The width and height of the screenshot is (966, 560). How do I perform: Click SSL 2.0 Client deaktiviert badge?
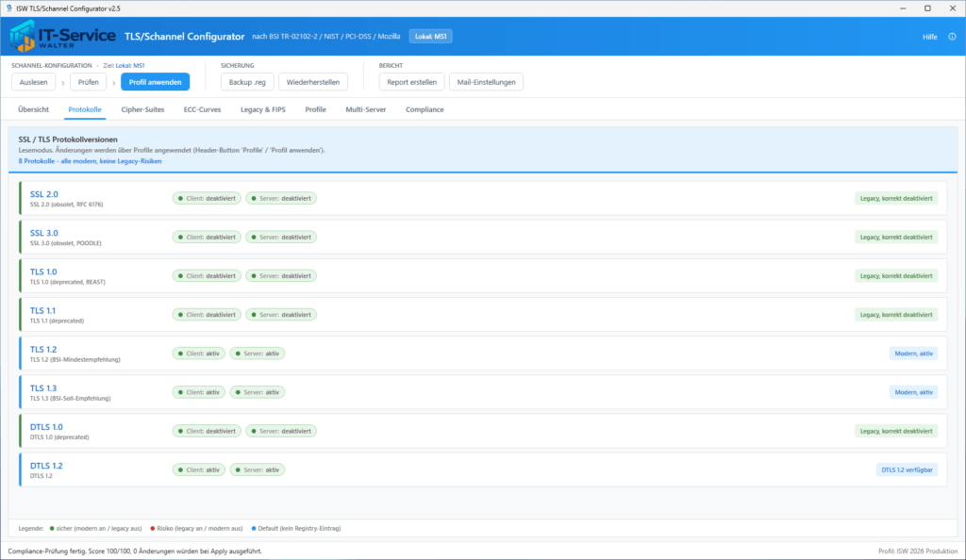pos(207,198)
